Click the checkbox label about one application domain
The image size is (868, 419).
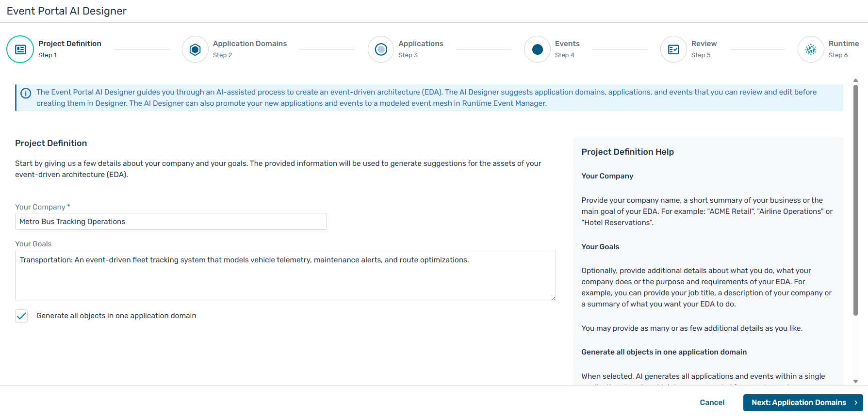(116, 316)
